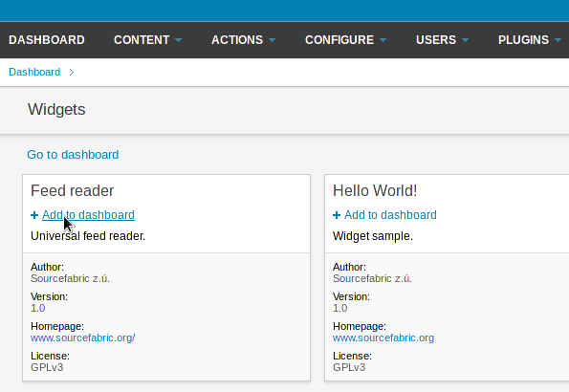This screenshot has width=569, height=392.
Task: Follow the Go to dashboard link
Action: pos(73,155)
